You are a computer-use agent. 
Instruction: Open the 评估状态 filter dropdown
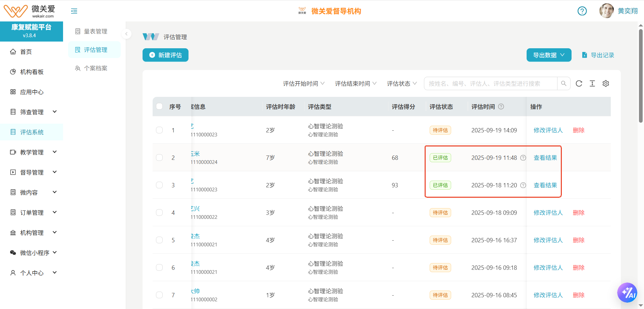click(x=401, y=83)
